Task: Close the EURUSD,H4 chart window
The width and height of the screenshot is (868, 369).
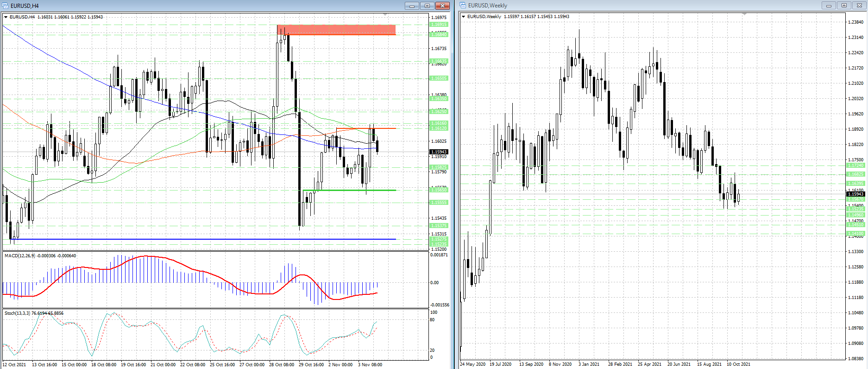Action: pos(443,6)
